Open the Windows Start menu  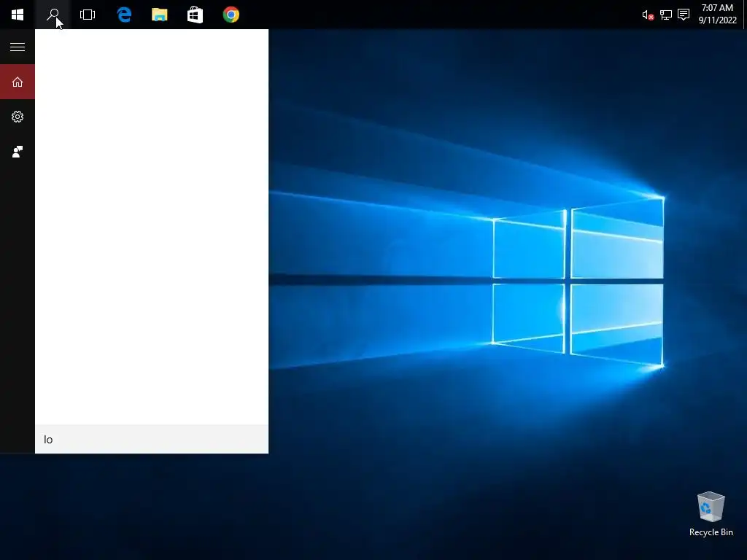click(x=18, y=15)
